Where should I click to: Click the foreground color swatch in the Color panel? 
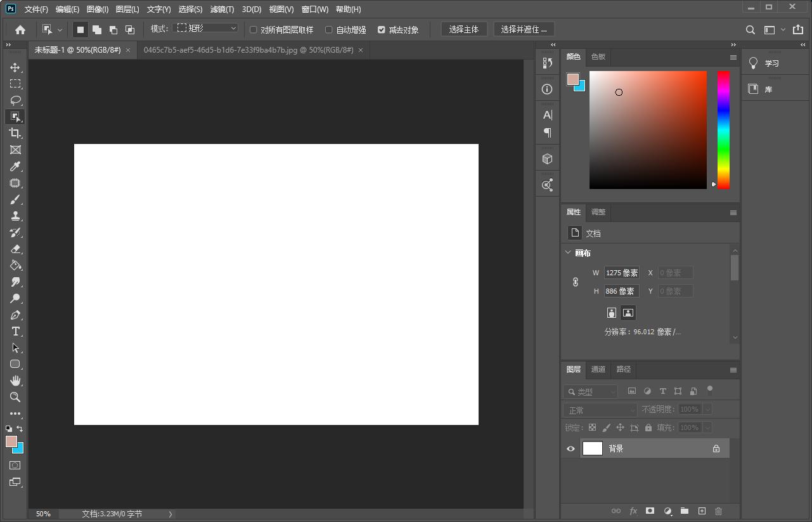click(574, 79)
